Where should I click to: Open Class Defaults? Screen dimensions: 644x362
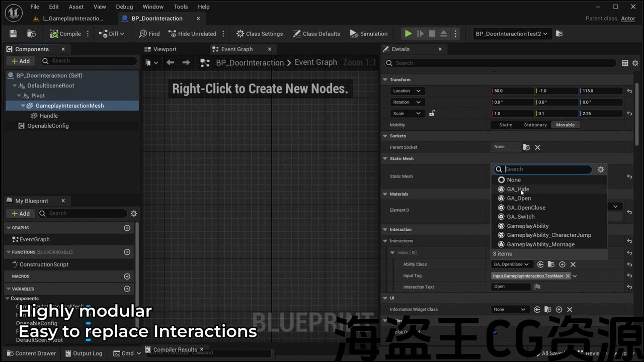click(316, 34)
